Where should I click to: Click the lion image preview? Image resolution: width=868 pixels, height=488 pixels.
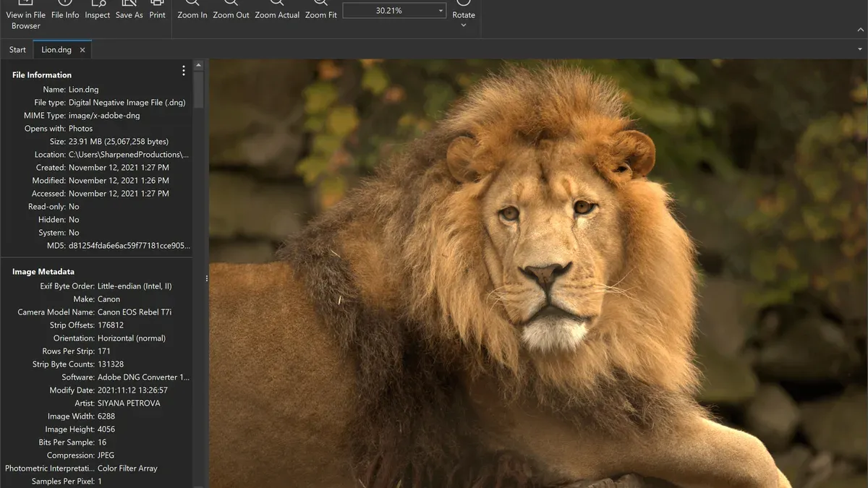point(538,273)
